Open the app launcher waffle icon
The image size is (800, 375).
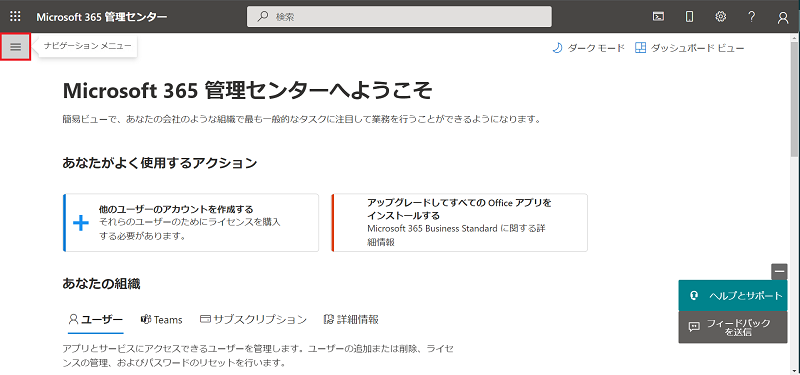[x=16, y=16]
